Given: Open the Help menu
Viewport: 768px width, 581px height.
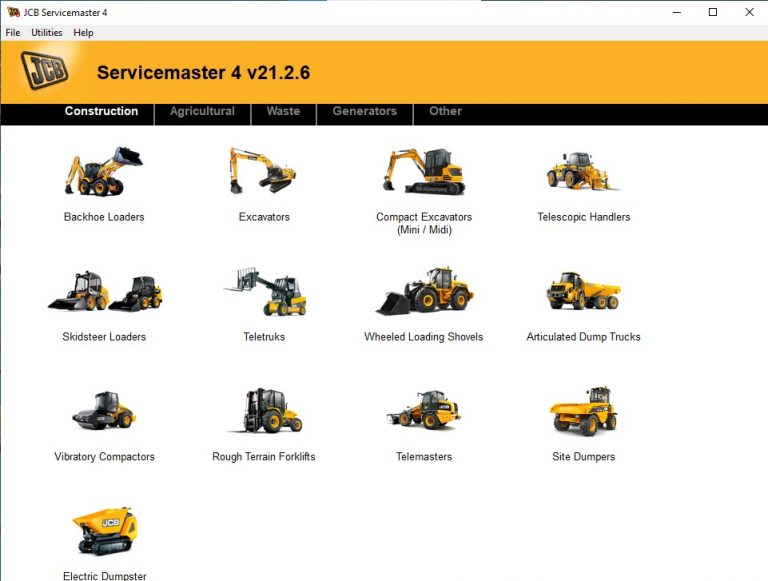Looking at the screenshot, I should coord(83,32).
